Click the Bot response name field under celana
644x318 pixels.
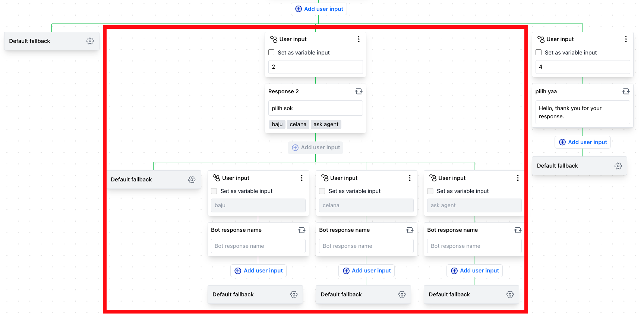coord(366,246)
